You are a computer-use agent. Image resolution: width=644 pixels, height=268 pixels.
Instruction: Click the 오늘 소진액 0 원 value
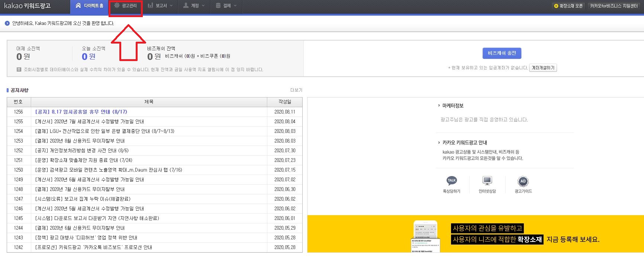coord(88,57)
